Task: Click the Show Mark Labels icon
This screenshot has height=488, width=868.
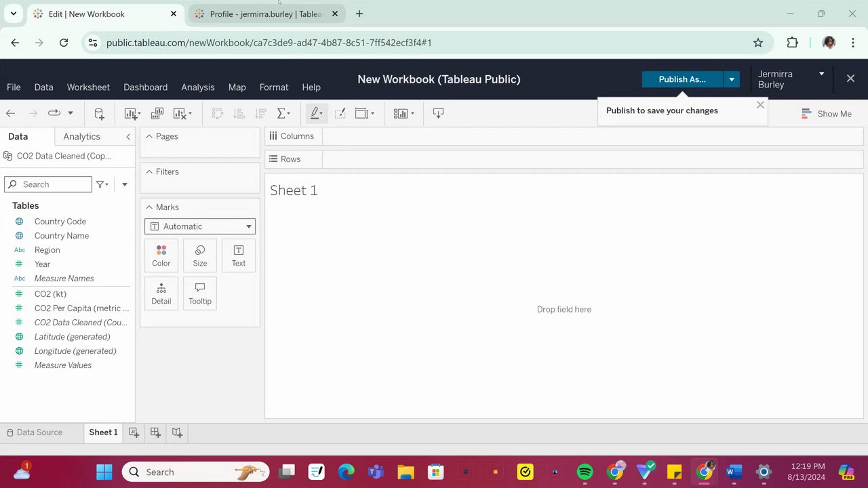Action: pyautogui.click(x=340, y=113)
